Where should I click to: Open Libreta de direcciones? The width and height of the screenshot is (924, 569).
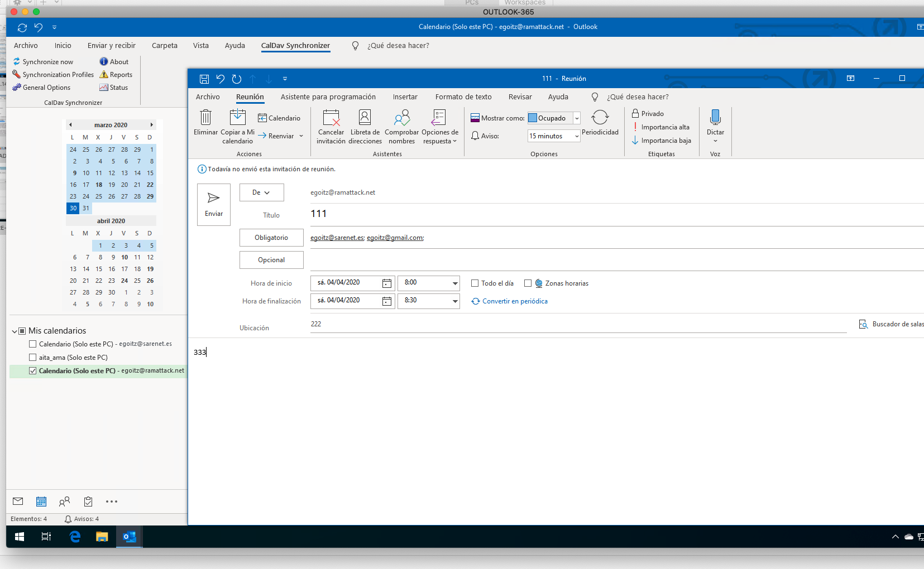coord(365,127)
